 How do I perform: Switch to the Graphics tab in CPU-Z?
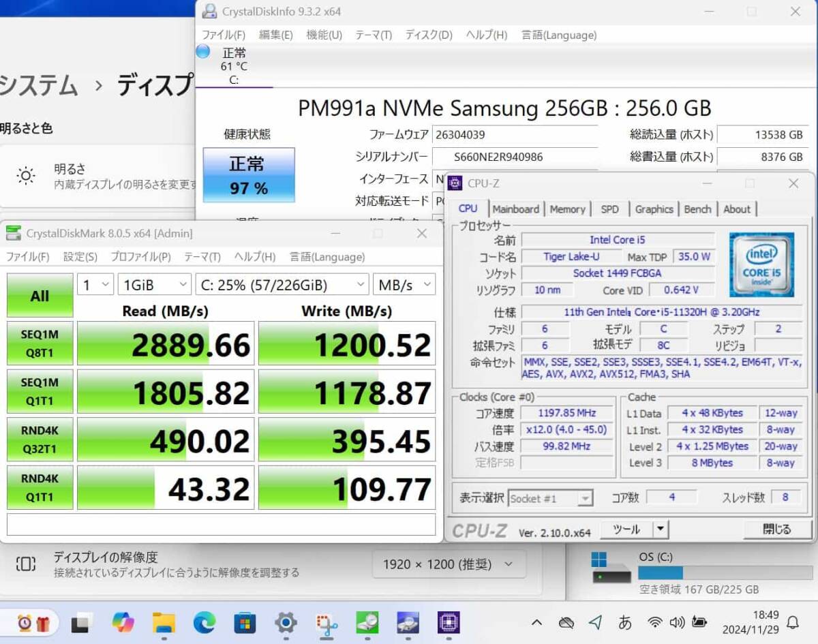click(654, 209)
